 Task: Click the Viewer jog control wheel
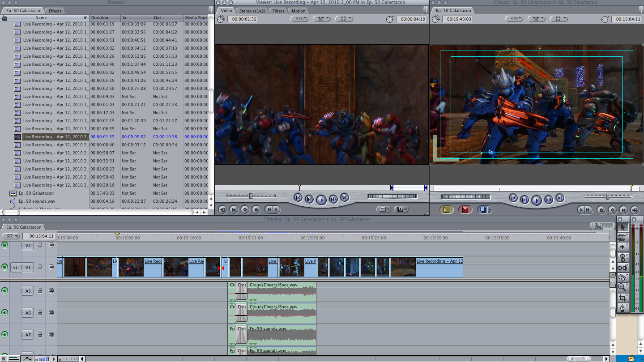(x=392, y=196)
